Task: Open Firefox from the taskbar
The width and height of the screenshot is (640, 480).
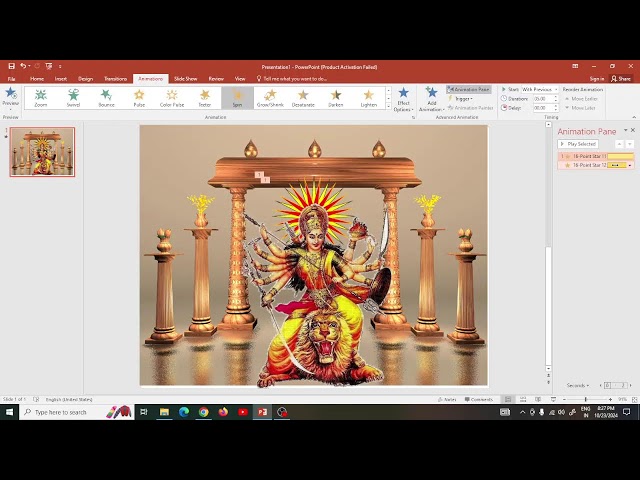Action: coord(223,412)
